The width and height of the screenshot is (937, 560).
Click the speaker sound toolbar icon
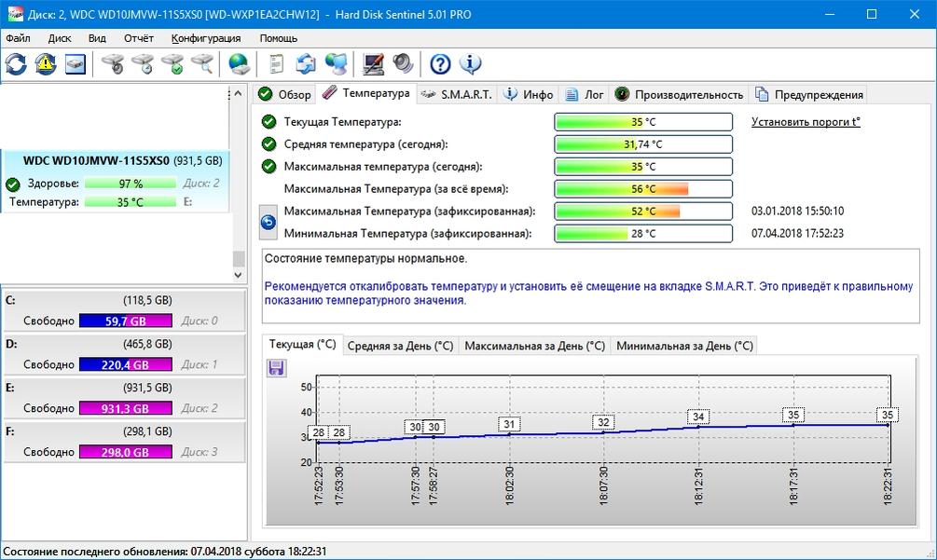(404, 64)
